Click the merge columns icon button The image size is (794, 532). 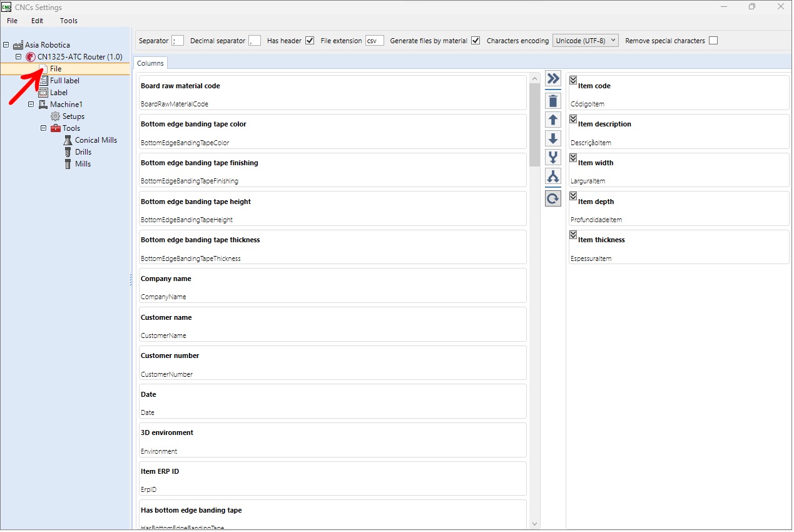tap(553, 157)
